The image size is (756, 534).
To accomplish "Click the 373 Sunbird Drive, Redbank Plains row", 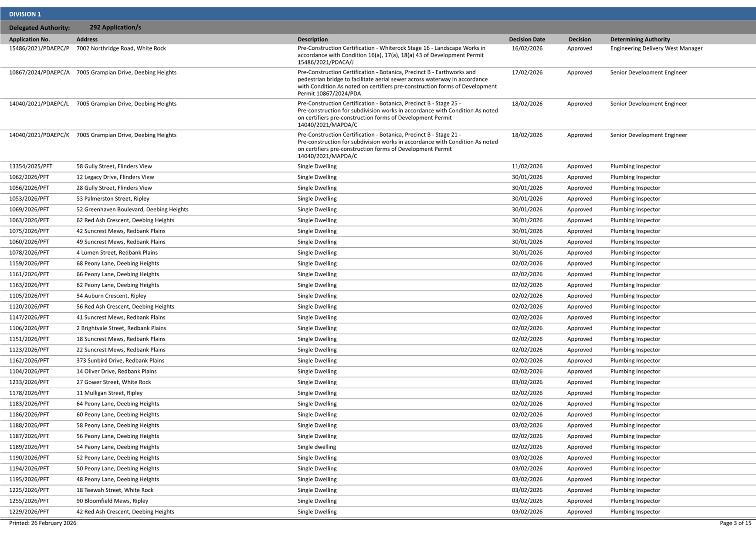I will point(120,361).
